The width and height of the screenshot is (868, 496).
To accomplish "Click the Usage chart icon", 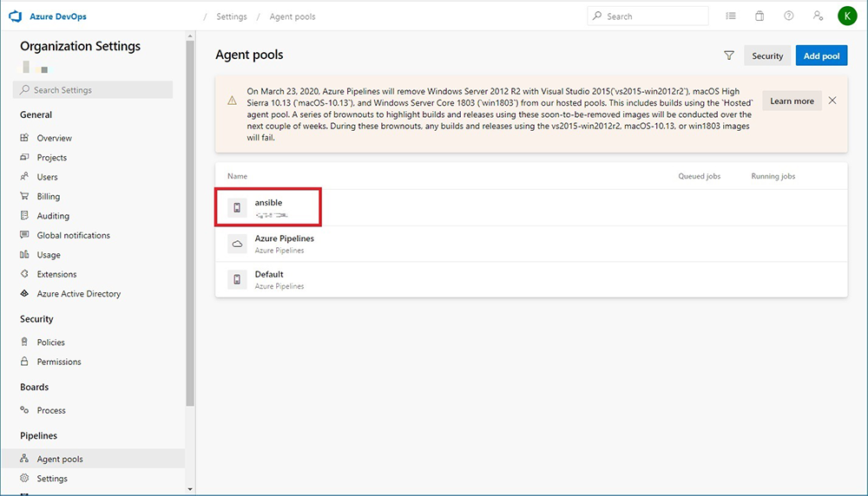I will click(x=24, y=254).
